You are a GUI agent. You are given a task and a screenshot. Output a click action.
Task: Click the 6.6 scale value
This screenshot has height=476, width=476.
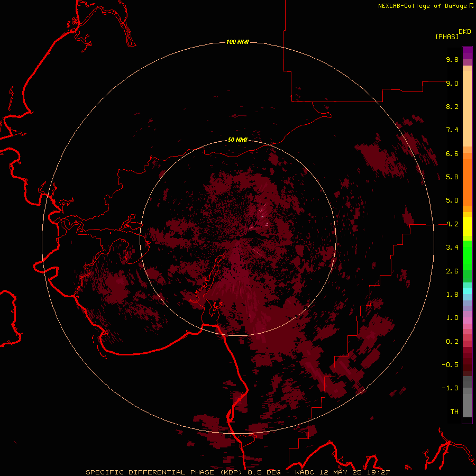click(x=452, y=153)
